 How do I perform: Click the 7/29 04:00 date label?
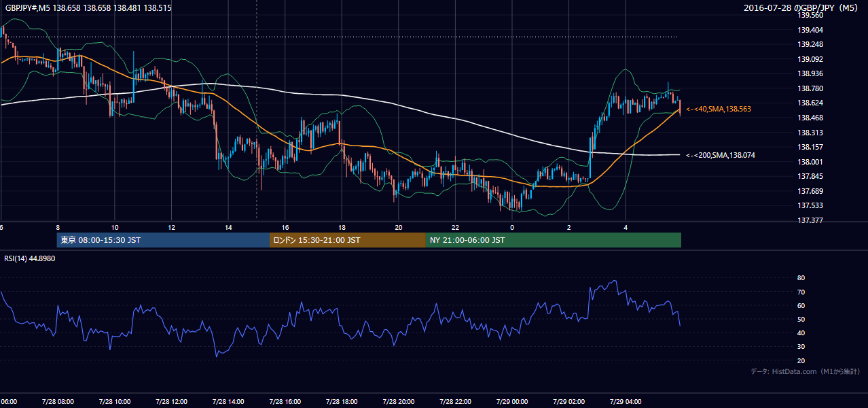coord(626,401)
